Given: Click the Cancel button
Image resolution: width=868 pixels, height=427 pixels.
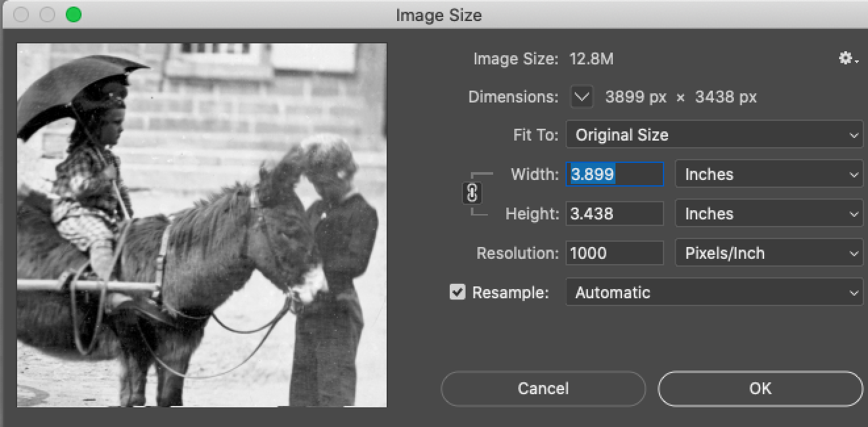Looking at the screenshot, I should [x=543, y=388].
